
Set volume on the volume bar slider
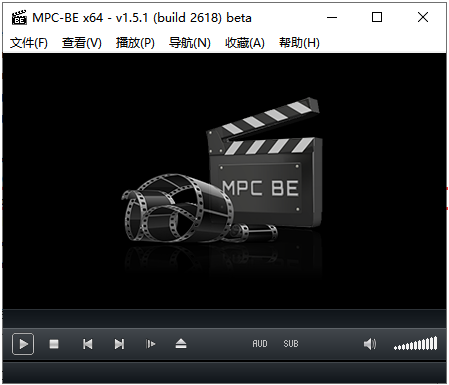(415, 343)
